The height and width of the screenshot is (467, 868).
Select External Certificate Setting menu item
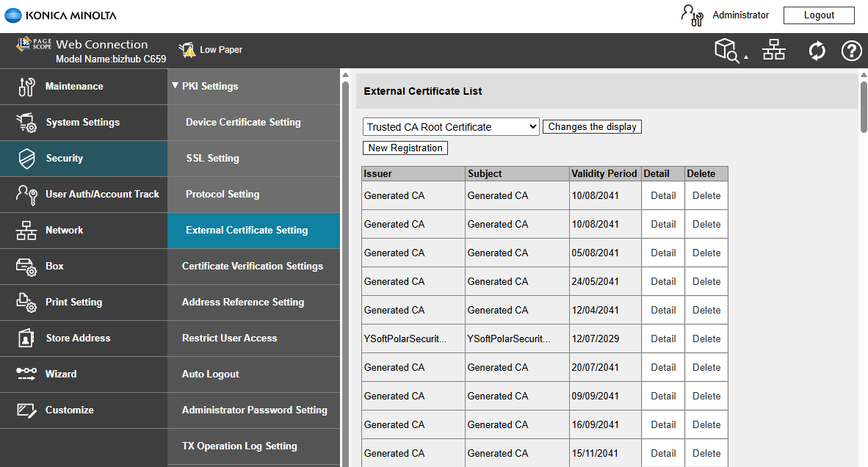[x=253, y=230]
